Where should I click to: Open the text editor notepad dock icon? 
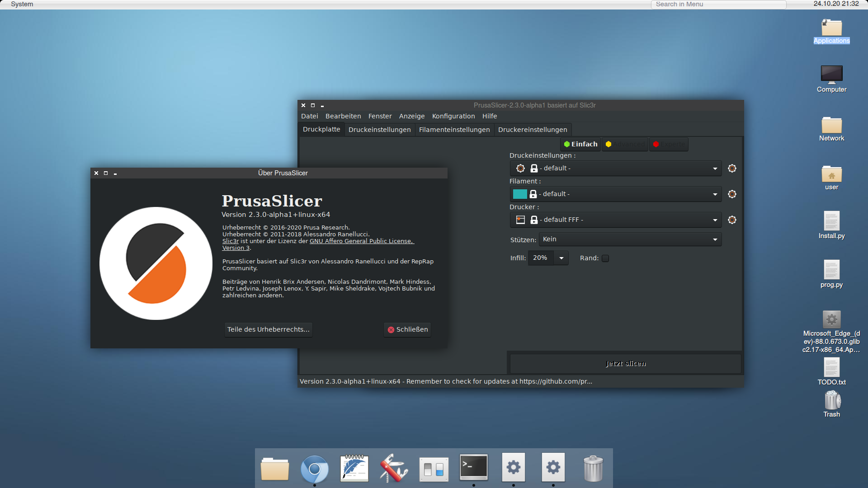tap(354, 468)
